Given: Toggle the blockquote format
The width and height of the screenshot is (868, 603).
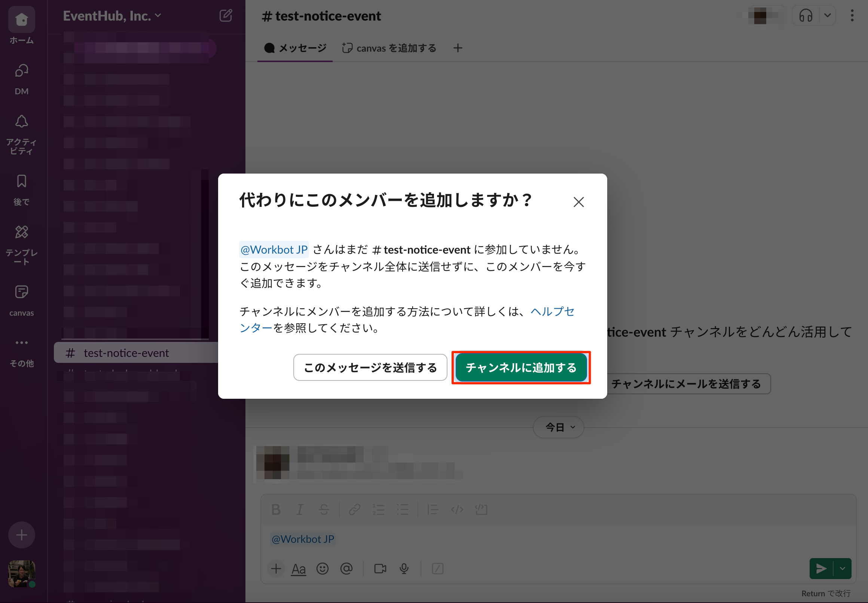Looking at the screenshot, I should pos(433,510).
